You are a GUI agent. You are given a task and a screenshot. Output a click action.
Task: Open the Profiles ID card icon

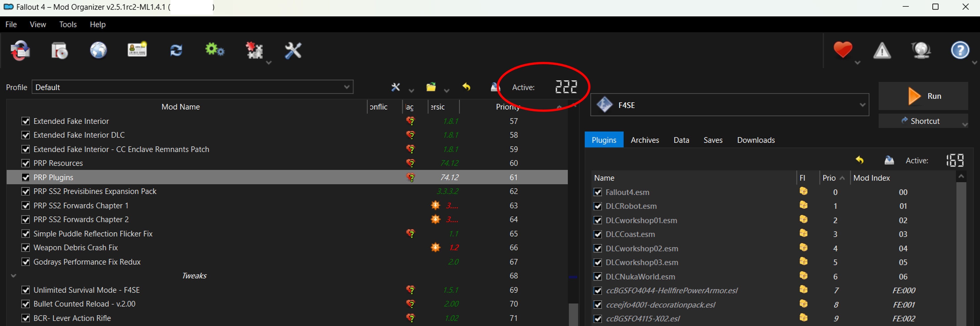tap(137, 49)
